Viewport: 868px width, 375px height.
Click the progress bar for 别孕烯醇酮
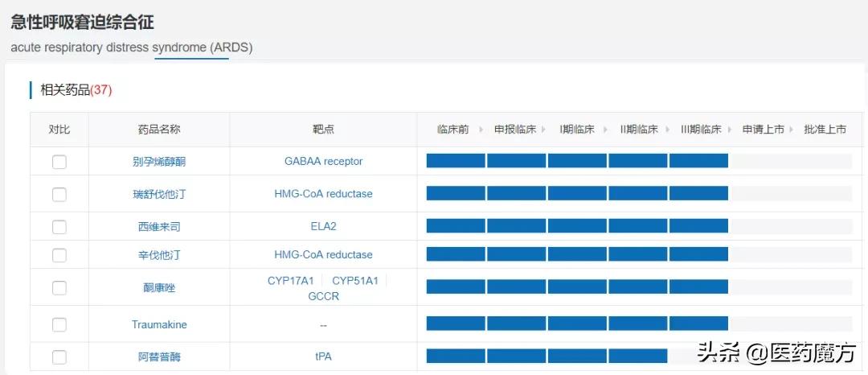[x=639, y=161]
